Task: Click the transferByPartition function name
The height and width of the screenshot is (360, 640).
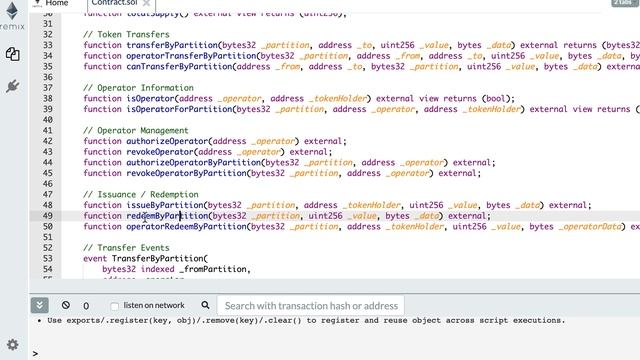Action: [x=172, y=45]
